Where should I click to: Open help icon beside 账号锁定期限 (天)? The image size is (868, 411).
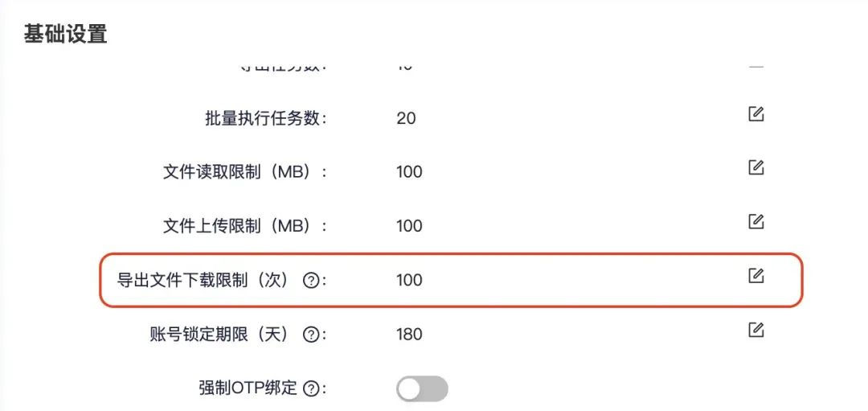tap(311, 335)
